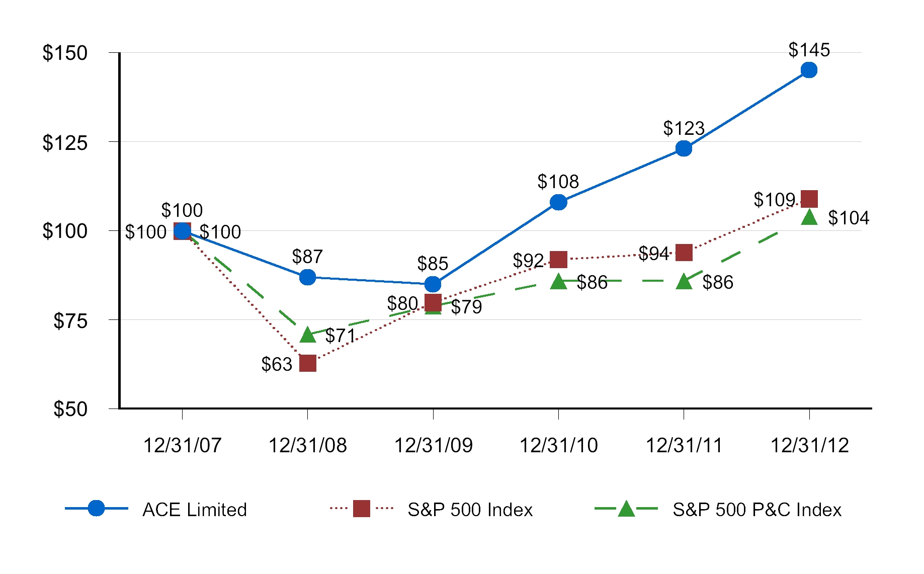Click the $125 y-axis label
This screenshot has height=574, width=924.
coord(65,143)
